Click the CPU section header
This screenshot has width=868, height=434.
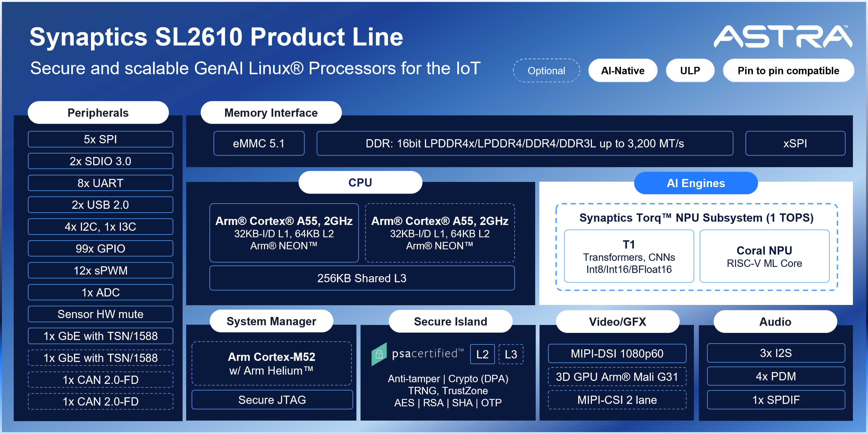(360, 182)
